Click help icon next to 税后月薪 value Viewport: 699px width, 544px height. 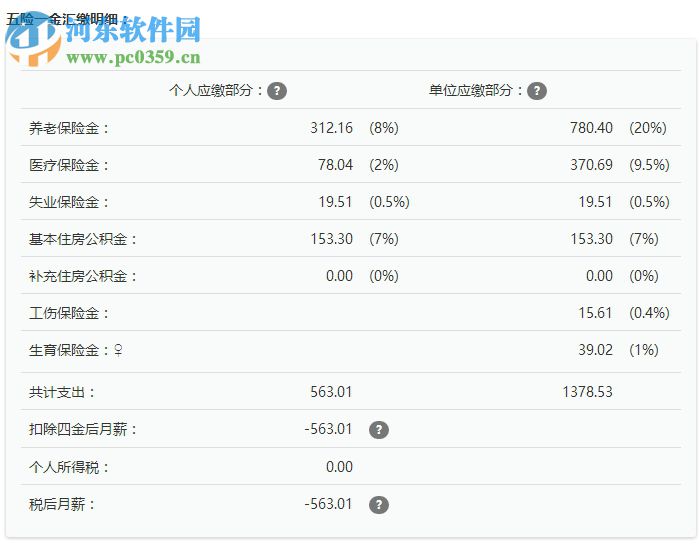(x=379, y=505)
